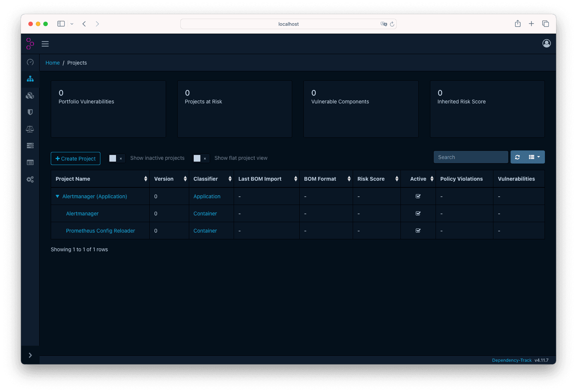The image size is (577, 392).
Task: Toggle the Active checkbox for Alertmanager
Action: pyautogui.click(x=418, y=213)
